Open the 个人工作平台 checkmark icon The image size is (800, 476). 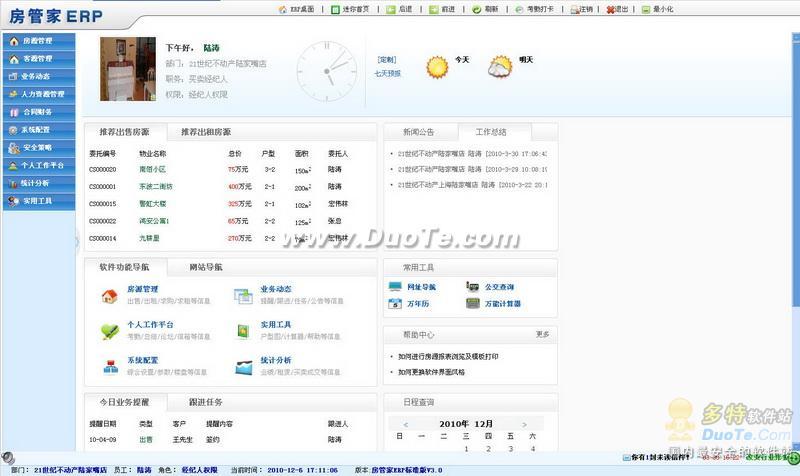[x=110, y=332]
